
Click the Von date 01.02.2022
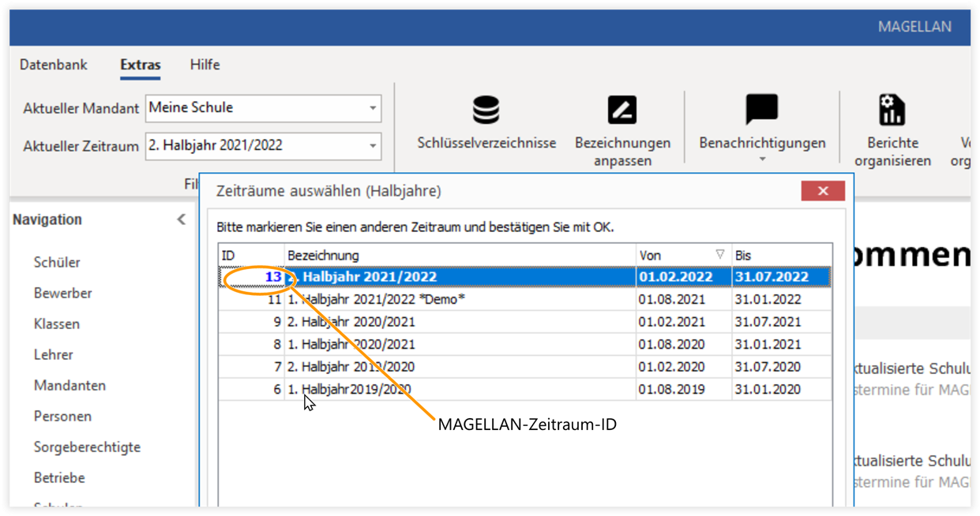(x=676, y=277)
